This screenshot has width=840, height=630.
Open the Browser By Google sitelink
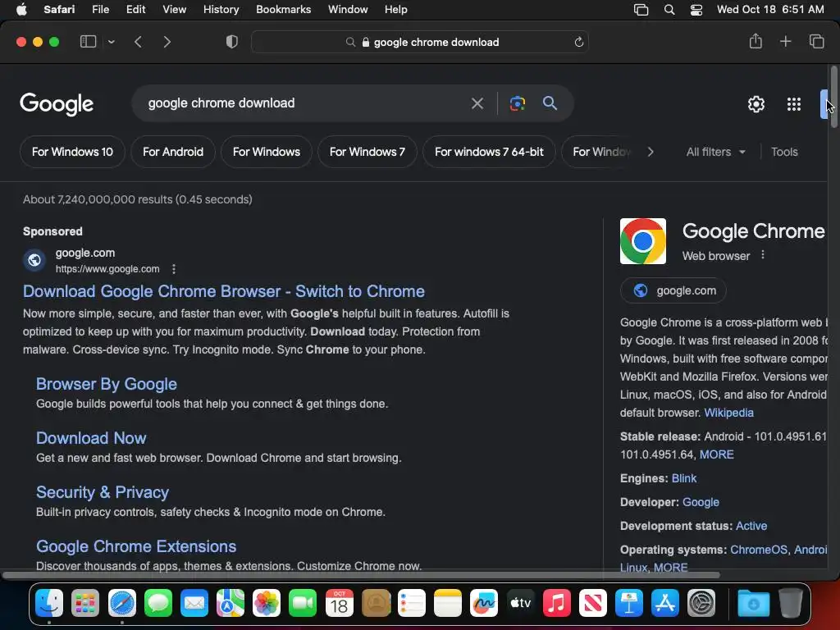tap(107, 384)
